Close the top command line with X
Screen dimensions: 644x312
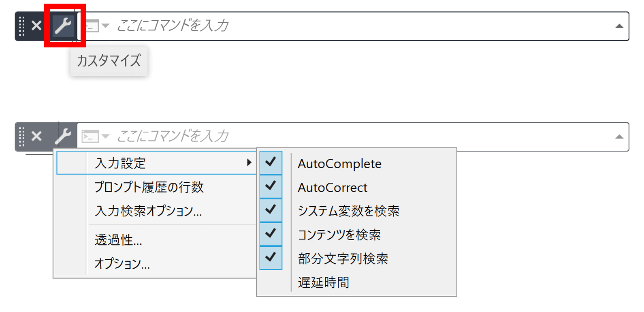pos(36,26)
